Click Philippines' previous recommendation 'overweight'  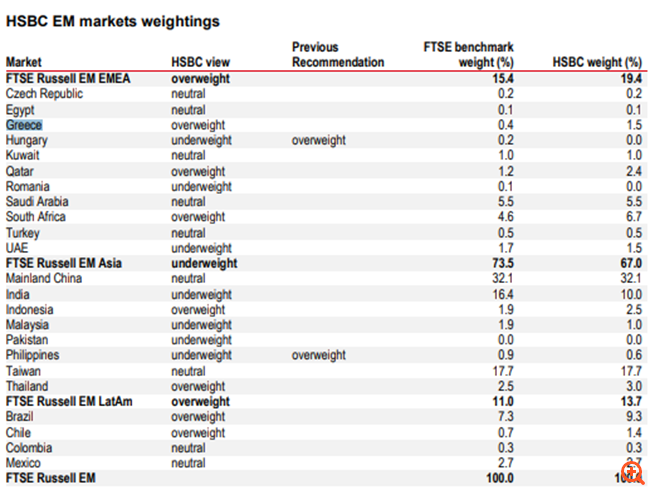point(318,355)
